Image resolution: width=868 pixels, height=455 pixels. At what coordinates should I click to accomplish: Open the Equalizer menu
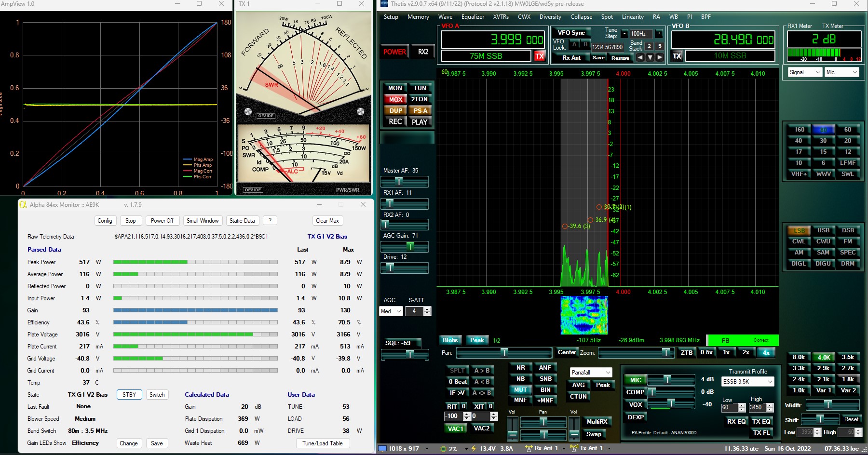[x=473, y=17]
